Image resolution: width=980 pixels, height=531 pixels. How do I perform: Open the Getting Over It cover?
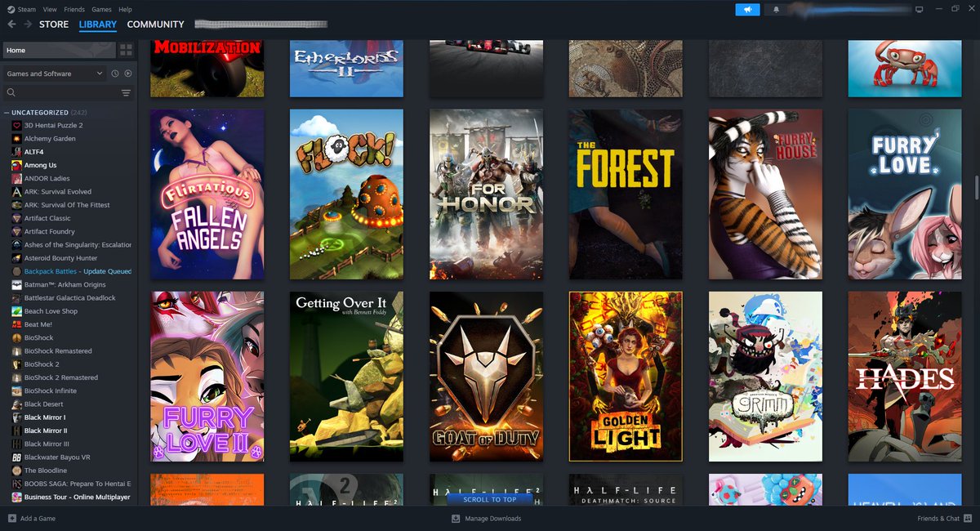(346, 377)
